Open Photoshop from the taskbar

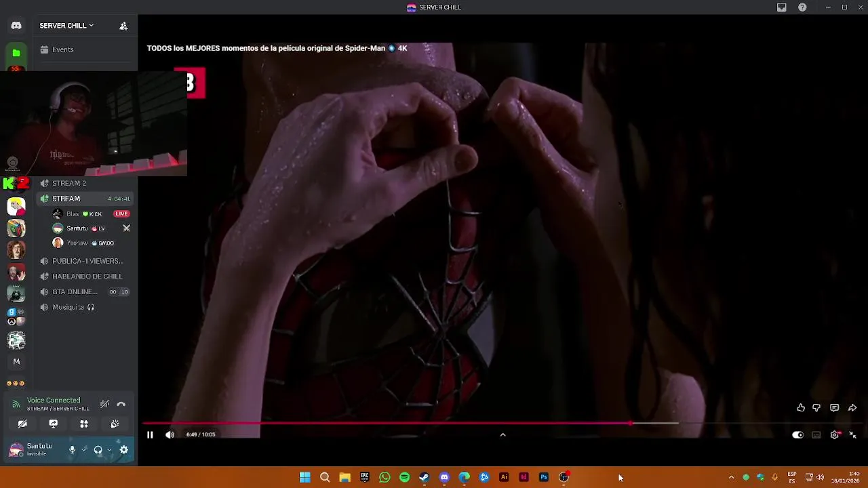tap(543, 477)
